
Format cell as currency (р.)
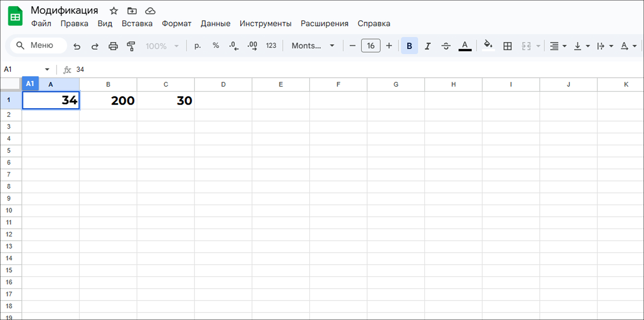point(198,46)
